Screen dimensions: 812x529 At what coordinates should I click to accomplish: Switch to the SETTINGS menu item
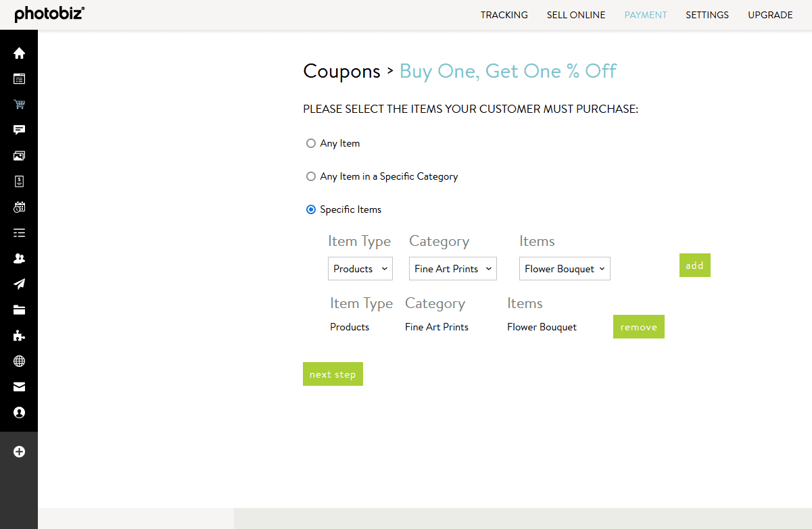point(707,14)
